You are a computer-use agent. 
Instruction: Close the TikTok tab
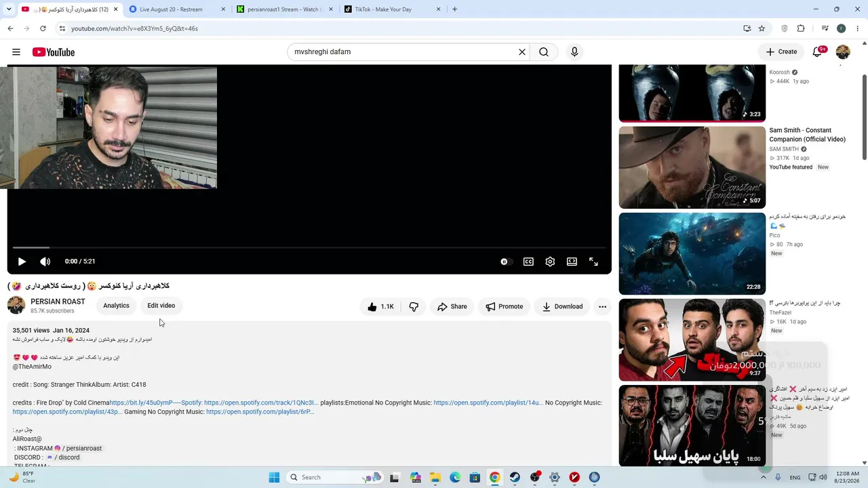(x=439, y=9)
